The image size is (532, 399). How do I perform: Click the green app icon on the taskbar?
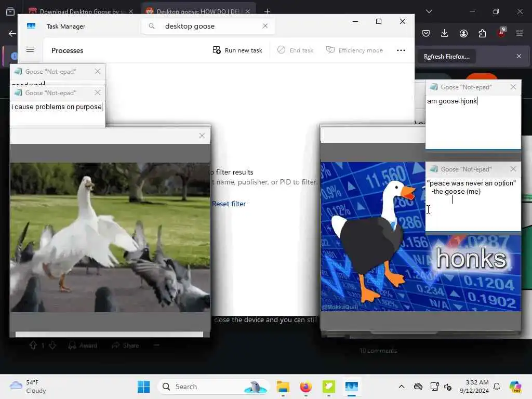click(328, 387)
